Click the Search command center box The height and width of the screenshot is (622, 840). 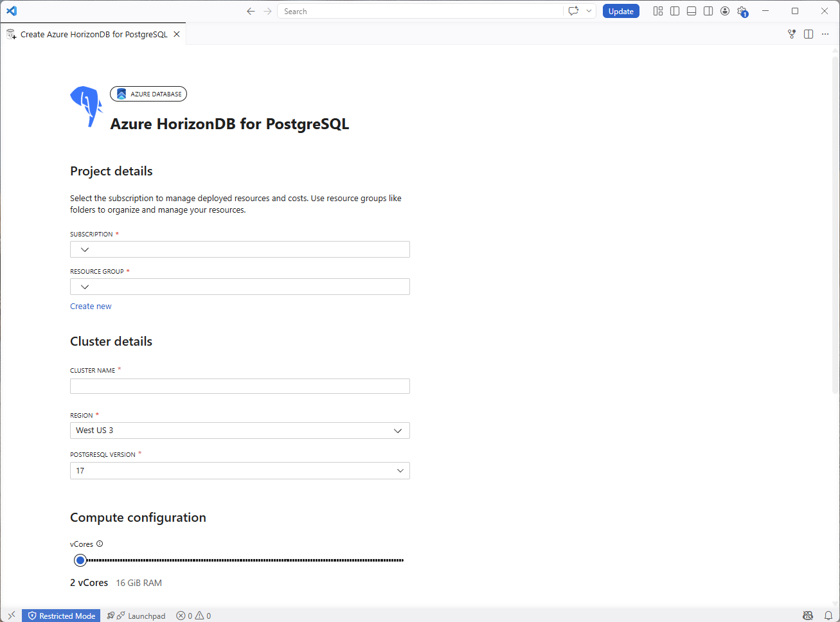click(420, 11)
